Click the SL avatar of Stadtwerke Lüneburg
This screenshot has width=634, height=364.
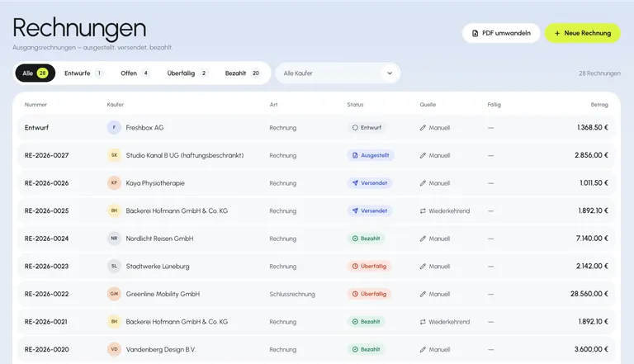(114, 266)
